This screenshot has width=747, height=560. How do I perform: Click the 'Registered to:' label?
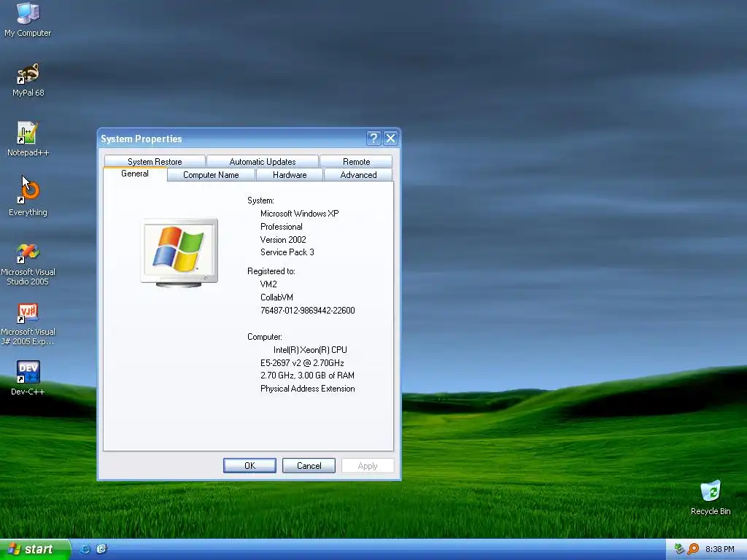tap(271, 271)
